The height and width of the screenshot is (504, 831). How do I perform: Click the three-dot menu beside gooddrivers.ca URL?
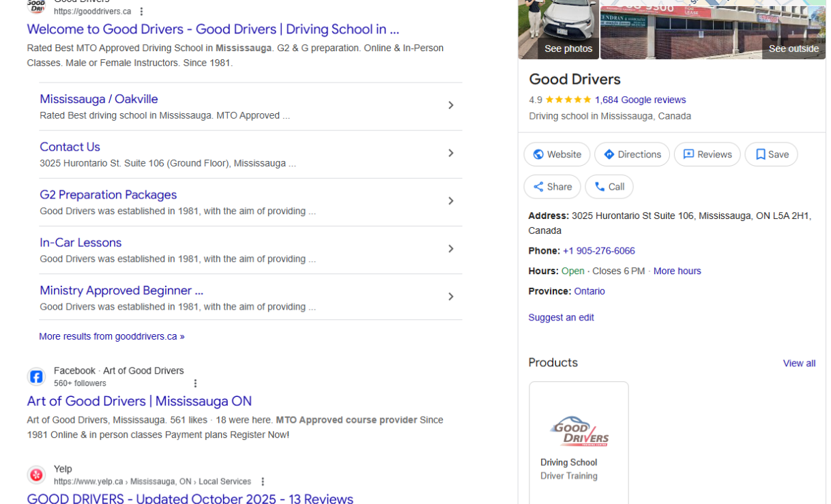141,12
